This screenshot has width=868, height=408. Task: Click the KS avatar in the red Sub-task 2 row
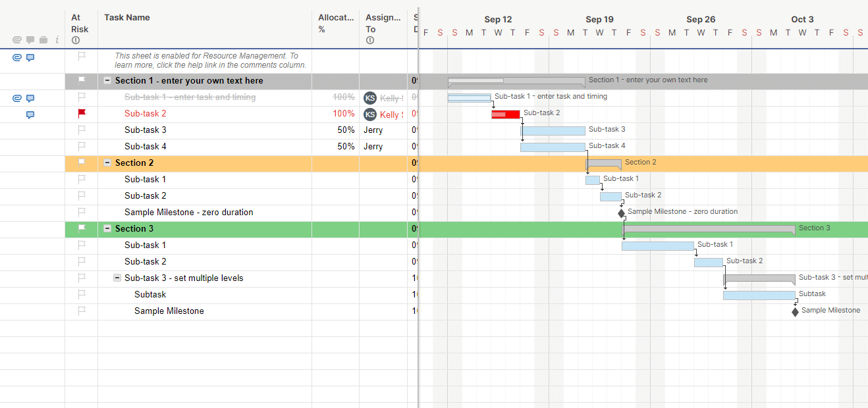[370, 115]
